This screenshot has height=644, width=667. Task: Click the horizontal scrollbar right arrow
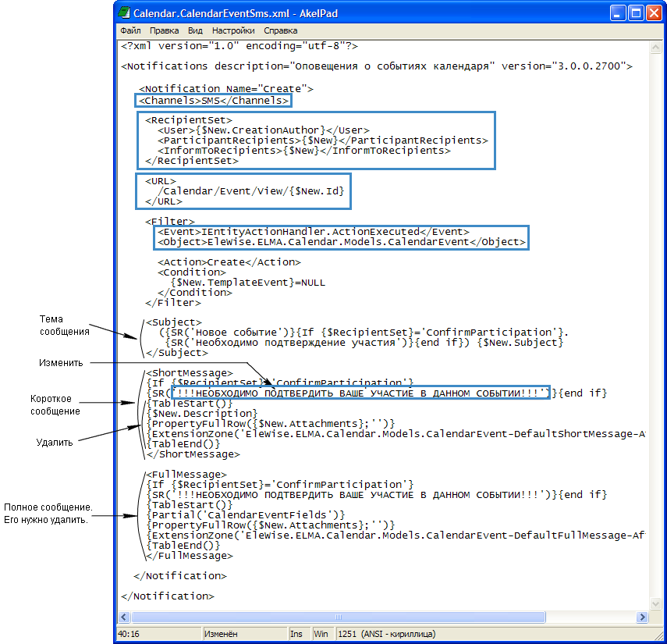pos(641,617)
